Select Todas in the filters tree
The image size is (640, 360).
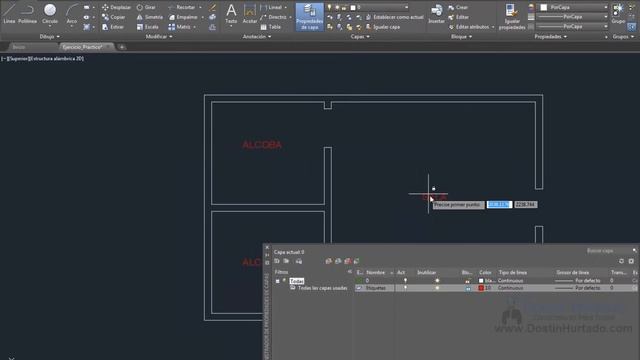click(x=297, y=281)
